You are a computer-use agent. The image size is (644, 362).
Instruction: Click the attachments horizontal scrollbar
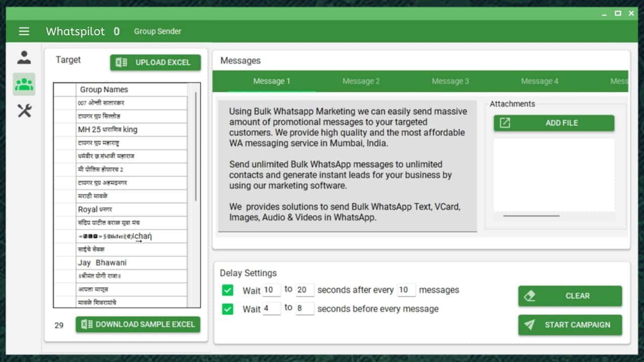click(531, 216)
